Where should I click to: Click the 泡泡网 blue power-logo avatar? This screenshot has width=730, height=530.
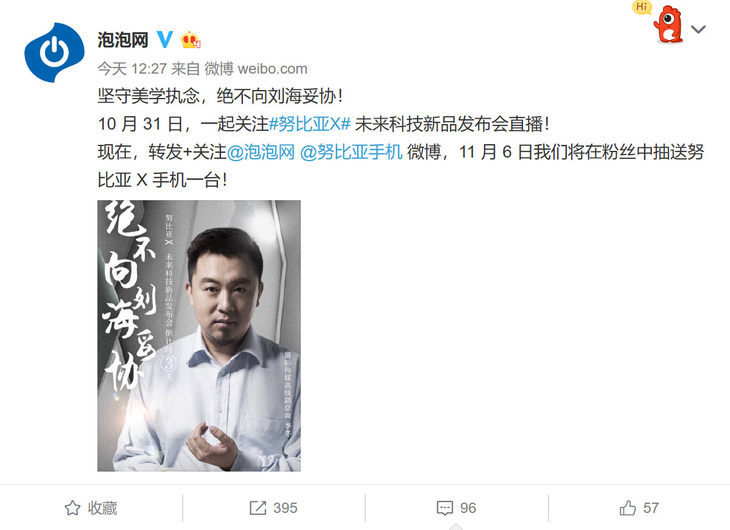pyautogui.click(x=54, y=52)
